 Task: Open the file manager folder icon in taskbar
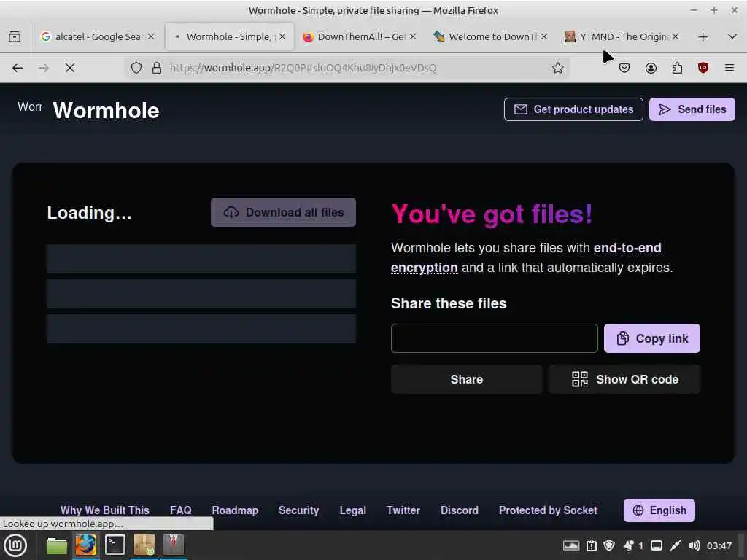point(57,545)
